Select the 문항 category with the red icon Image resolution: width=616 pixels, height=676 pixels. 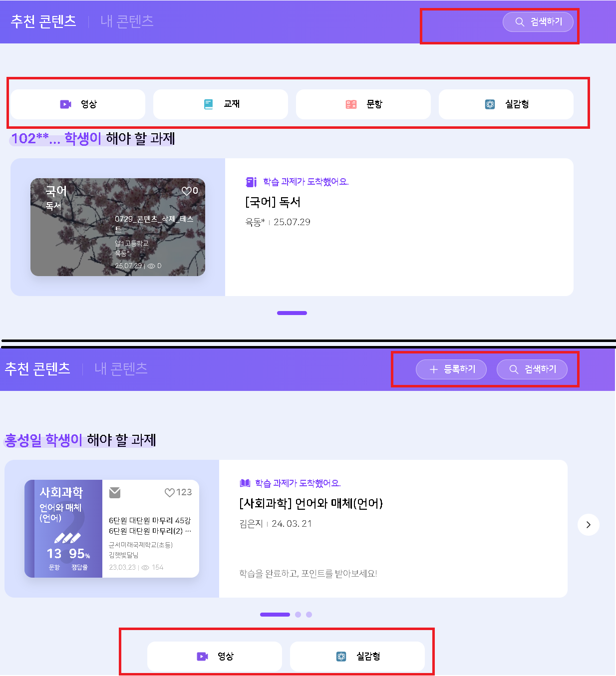363,104
